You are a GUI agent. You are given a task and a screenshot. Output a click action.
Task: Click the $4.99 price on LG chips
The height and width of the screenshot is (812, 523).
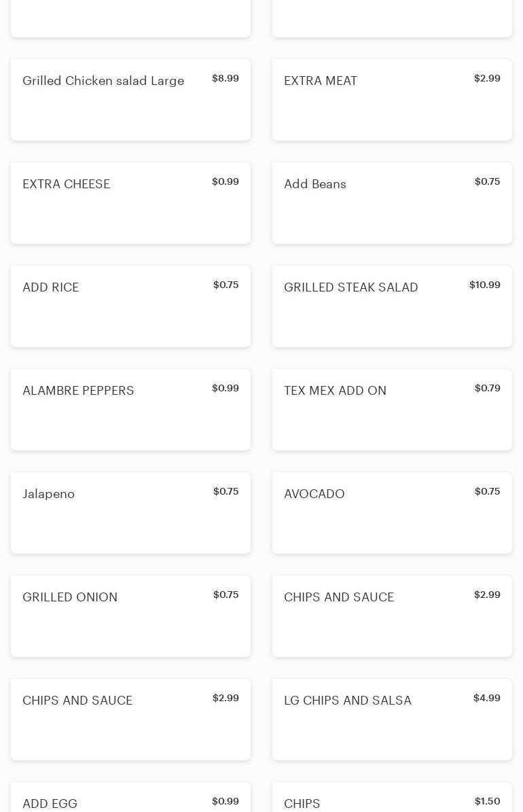487,698
